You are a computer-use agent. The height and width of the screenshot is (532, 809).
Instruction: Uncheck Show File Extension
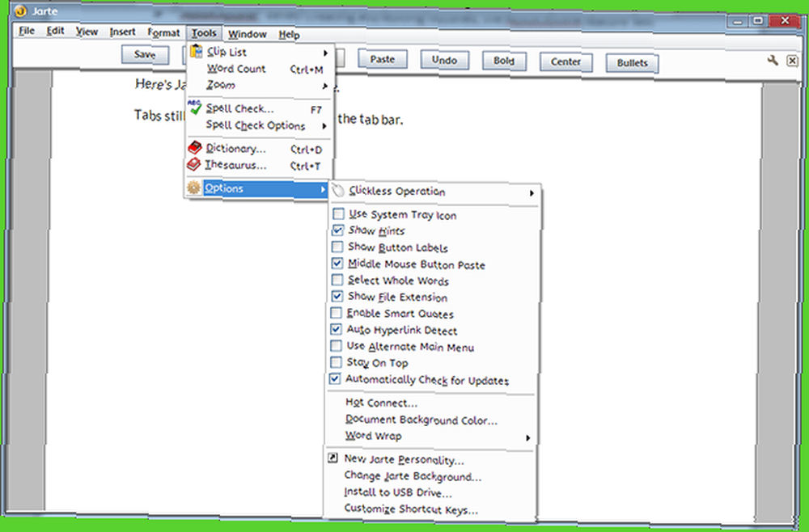337,296
